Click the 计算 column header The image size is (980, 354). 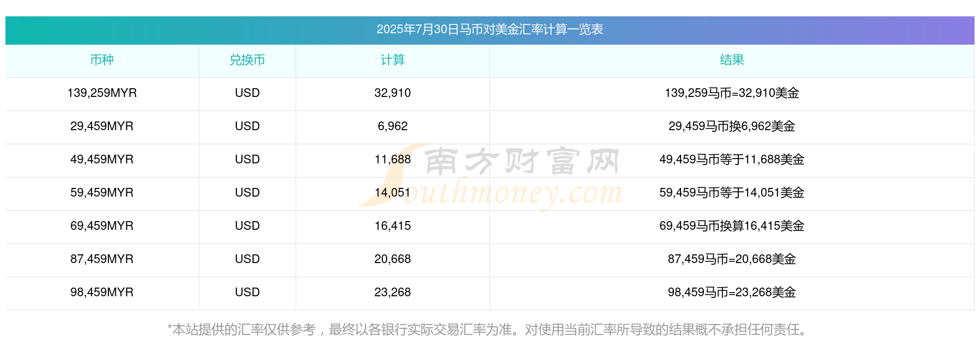pyautogui.click(x=393, y=60)
